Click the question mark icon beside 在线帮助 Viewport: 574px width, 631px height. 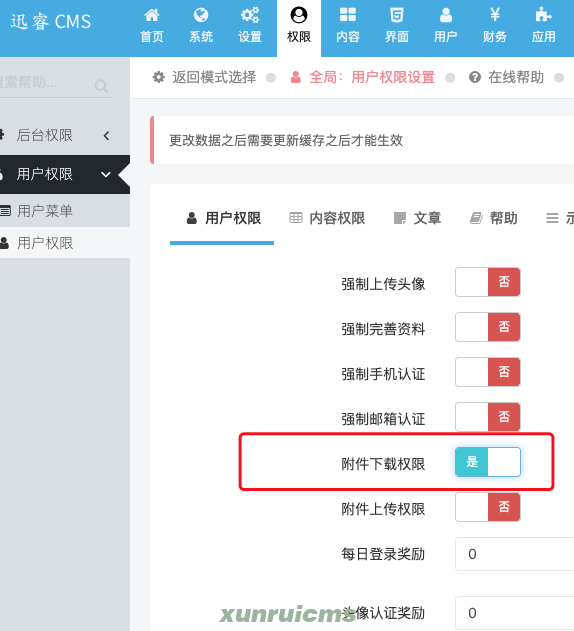tap(475, 77)
